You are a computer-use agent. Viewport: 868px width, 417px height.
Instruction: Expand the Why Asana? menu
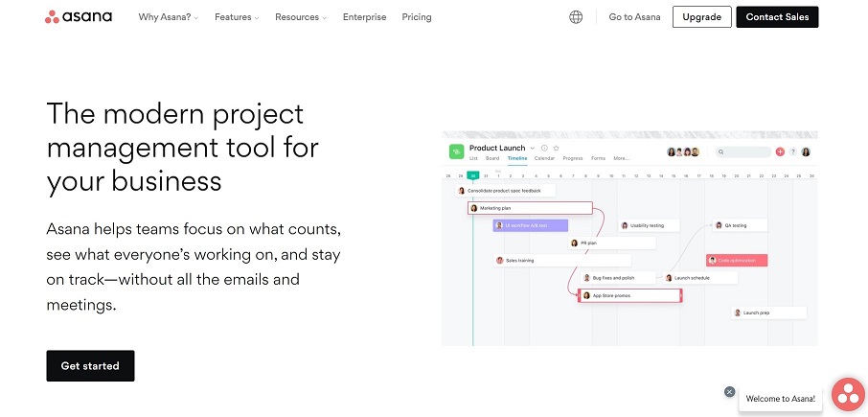[169, 17]
